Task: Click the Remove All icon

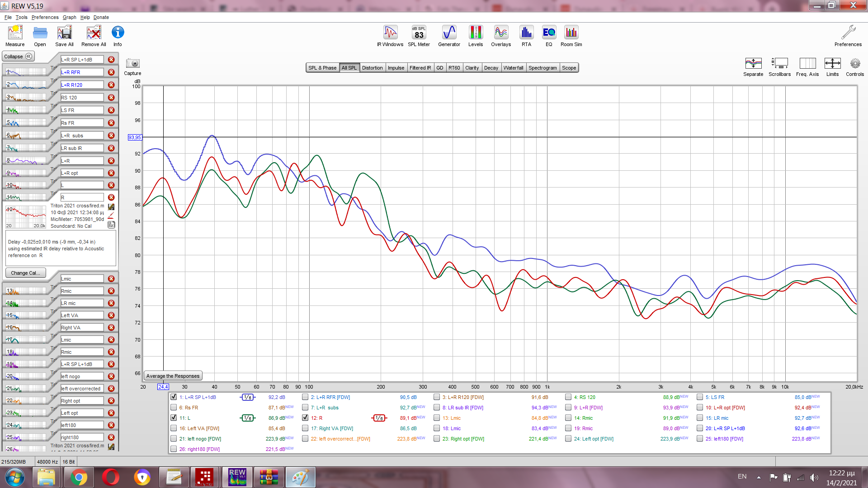Action: pyautogui.click(x=94, y=36)
